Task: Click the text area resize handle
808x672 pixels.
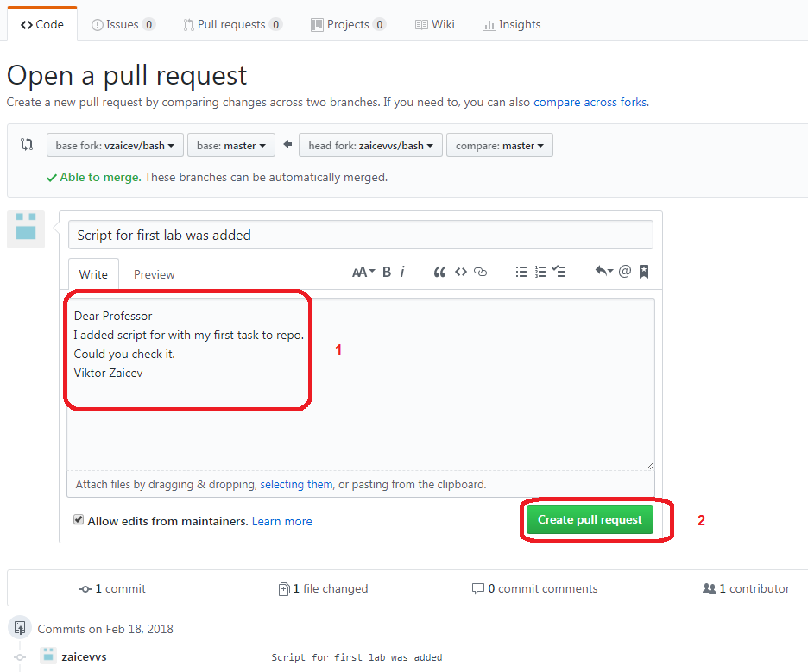Action: point(650,466)
